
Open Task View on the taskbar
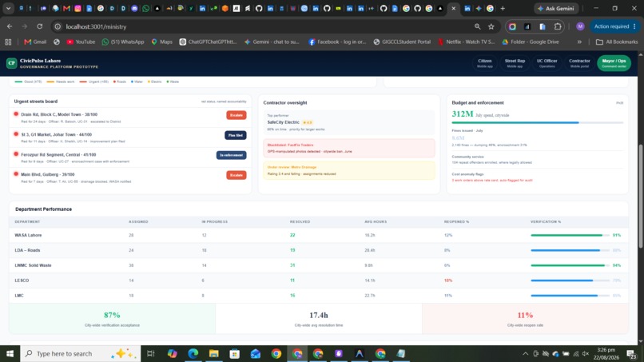[151, 353]
